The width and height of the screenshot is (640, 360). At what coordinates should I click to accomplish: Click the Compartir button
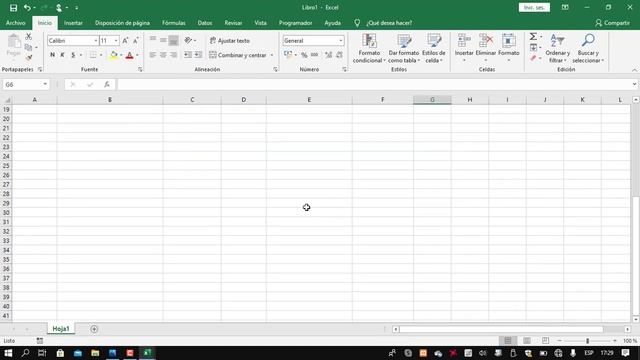(612, 23)
